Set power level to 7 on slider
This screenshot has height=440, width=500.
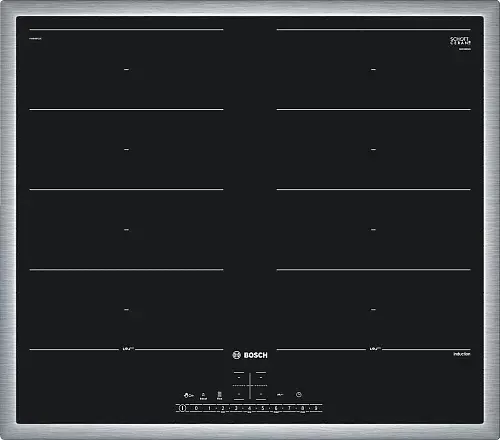click(289, 408)
